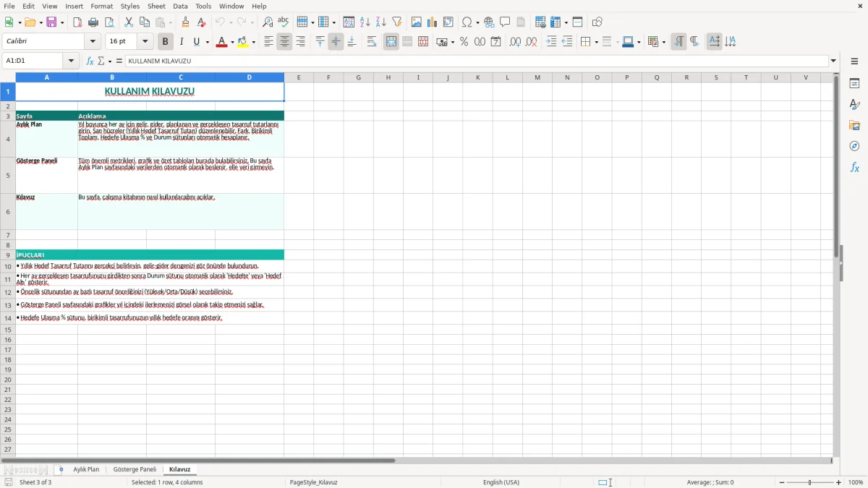The height and width of the screenshot is (488, 868).
Task: Toggle Align Top
Action: (320, 42)
